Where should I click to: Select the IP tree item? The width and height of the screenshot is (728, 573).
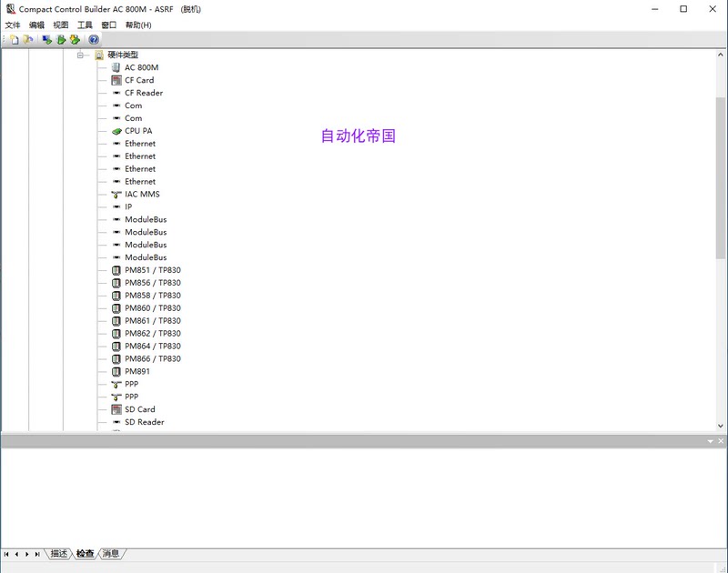pos(128,207)
